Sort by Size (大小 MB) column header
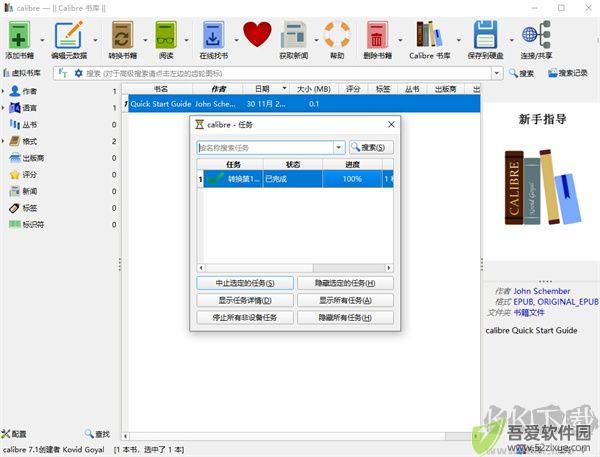Viewport: 600px width, 457px height. coord(314,89)
